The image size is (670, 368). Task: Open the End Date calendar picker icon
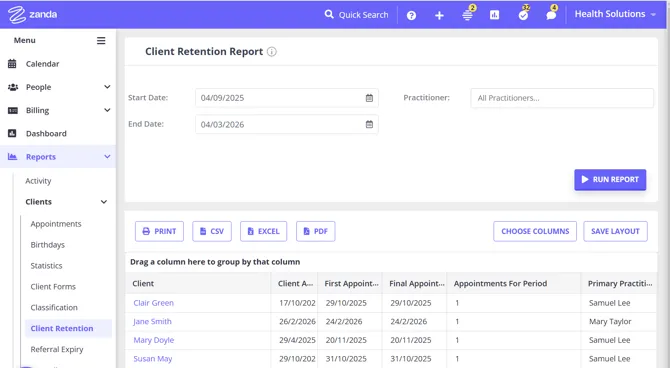(369, 124)
